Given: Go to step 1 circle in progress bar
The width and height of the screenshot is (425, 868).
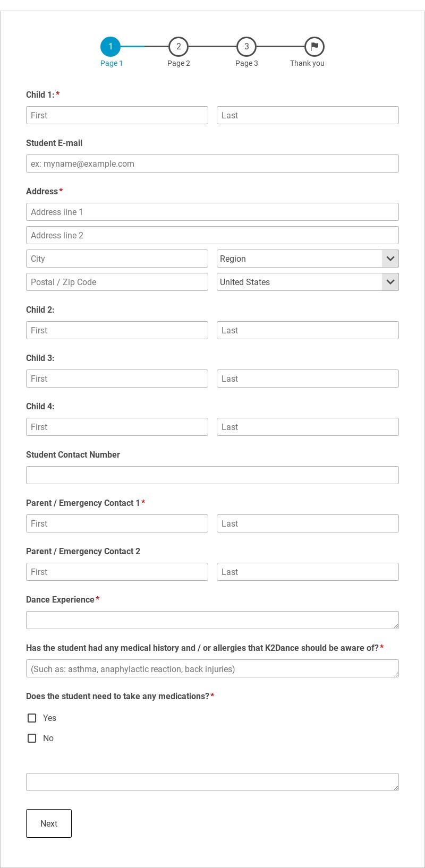Looking at the screenshot, I should (110, 47).
